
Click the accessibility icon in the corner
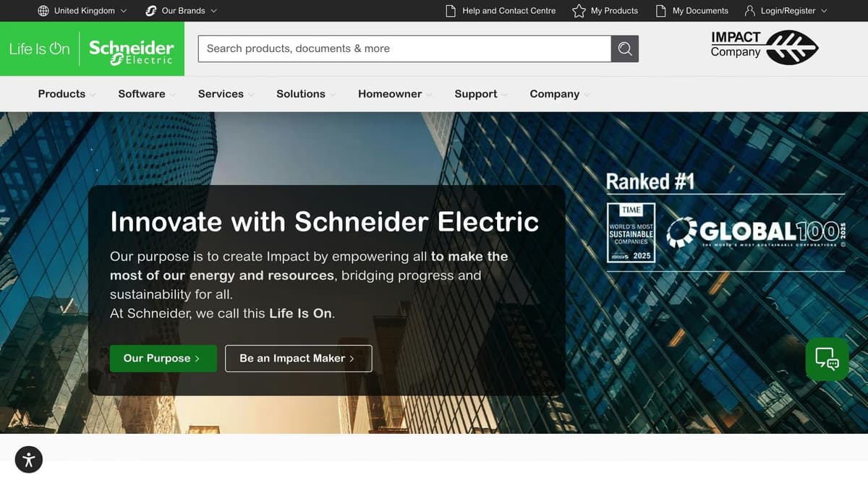tap(28, 459)
